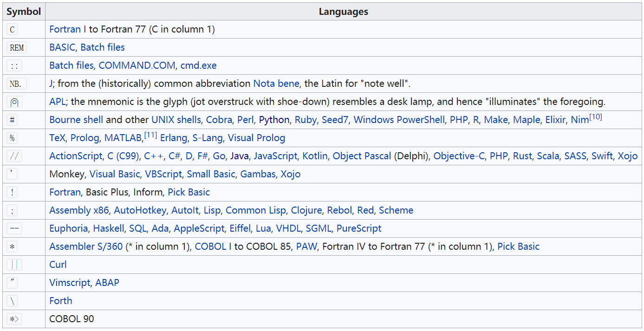
Task: Click the COMMAND.COM link
Action: [137, 65]
